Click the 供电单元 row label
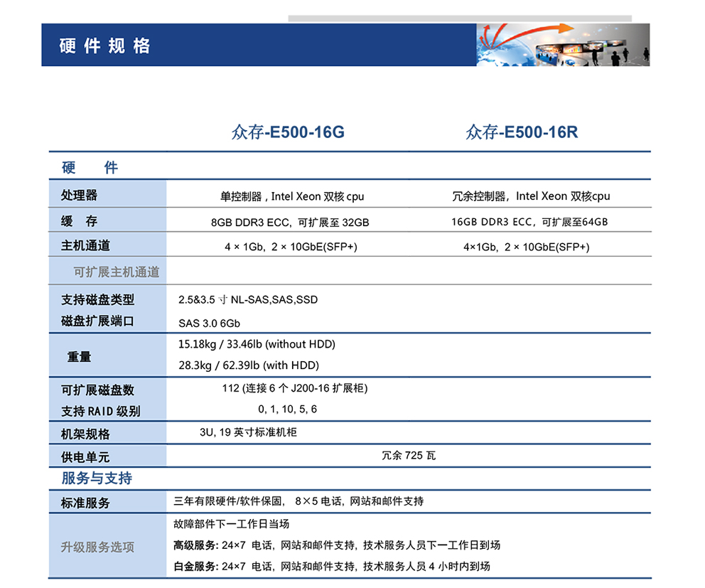This screenshot has width=705, height=588. click(x=85, y=457)
